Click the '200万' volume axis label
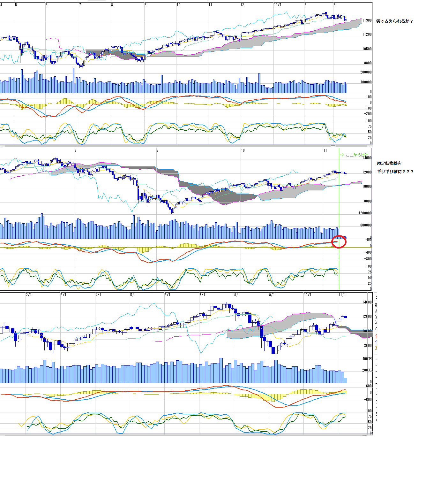The image size is (448, 483). tap(367, 371)
